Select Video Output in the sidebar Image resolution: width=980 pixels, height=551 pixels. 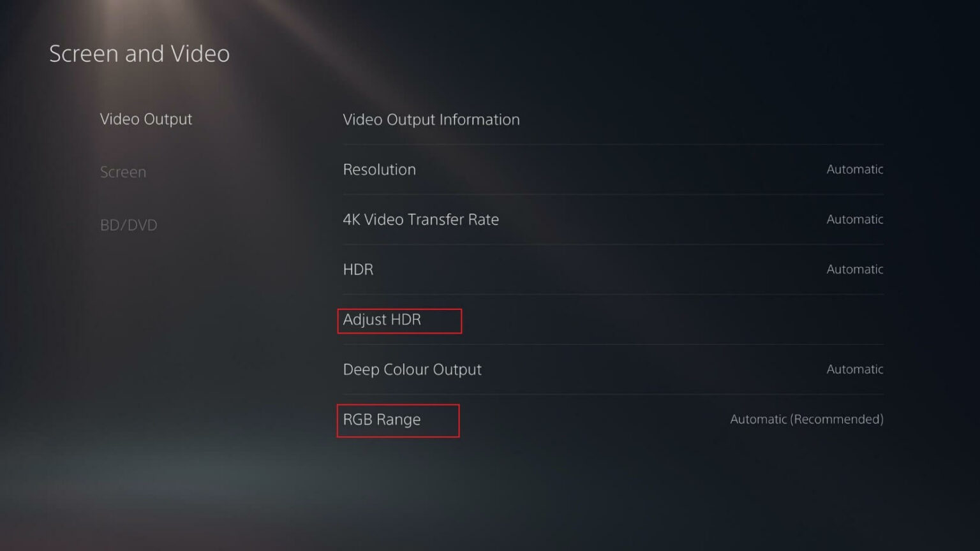146,119
